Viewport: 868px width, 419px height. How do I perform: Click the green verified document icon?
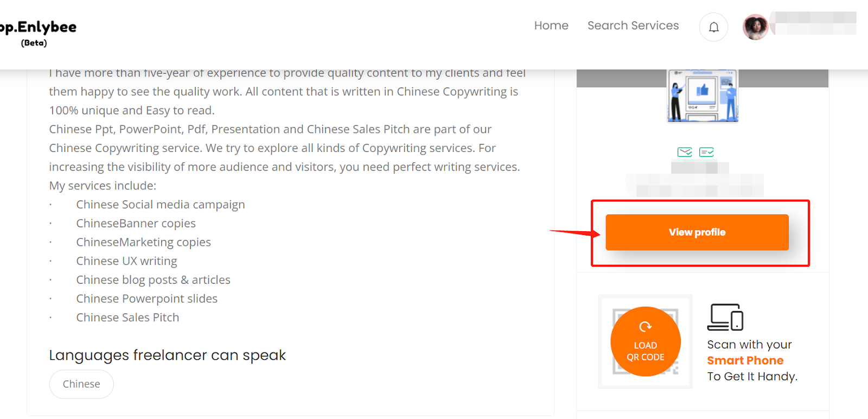coord(706,152)
